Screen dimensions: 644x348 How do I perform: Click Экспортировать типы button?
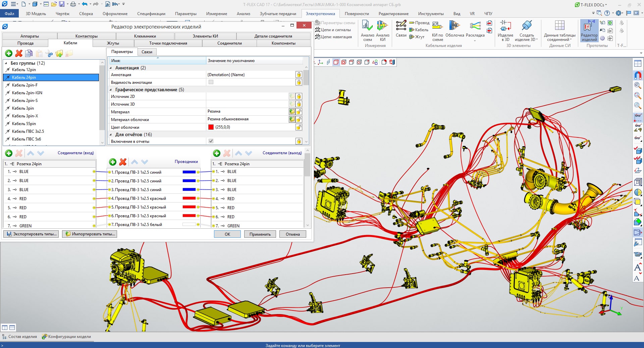tap(31, 234)
